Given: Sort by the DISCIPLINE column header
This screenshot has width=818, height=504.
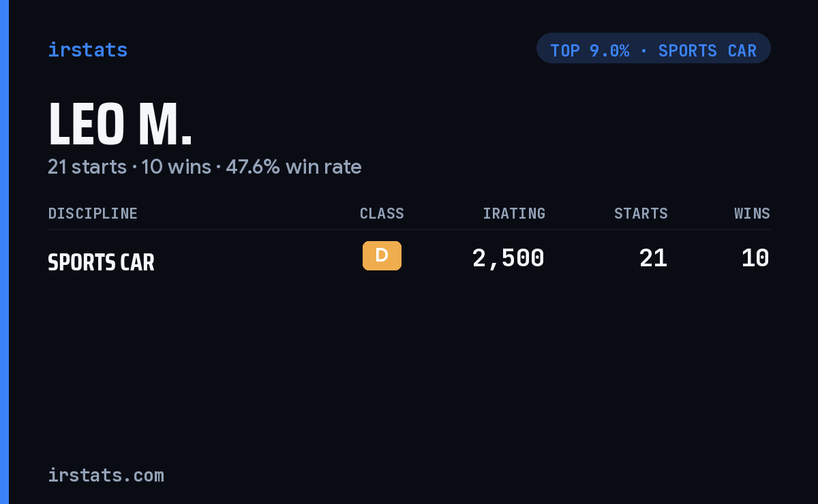Looking at the screenshot, I should 93,213.
